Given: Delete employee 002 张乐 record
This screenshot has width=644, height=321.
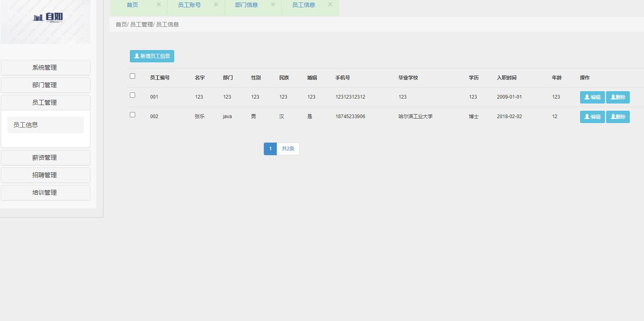Looking at the screenshot, I should click(618, 117).
